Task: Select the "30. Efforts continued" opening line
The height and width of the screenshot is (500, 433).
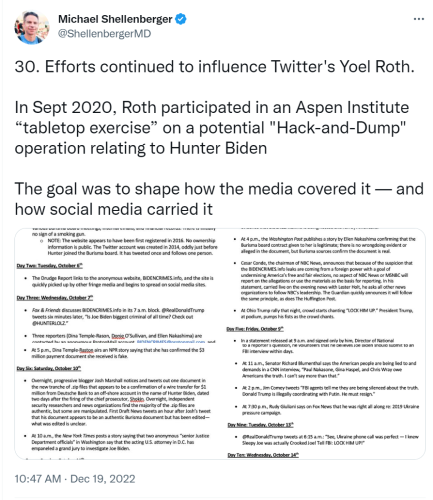Action: (214, 67)
